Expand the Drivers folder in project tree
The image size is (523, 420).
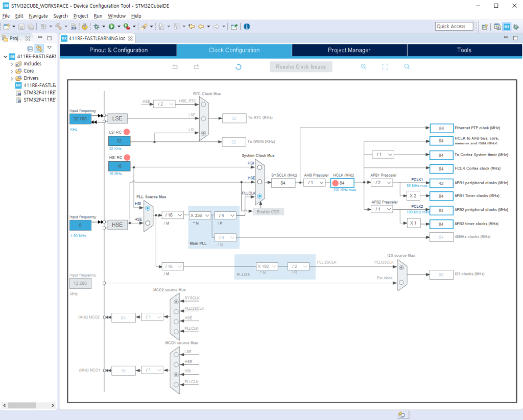[x=12, y=79]
